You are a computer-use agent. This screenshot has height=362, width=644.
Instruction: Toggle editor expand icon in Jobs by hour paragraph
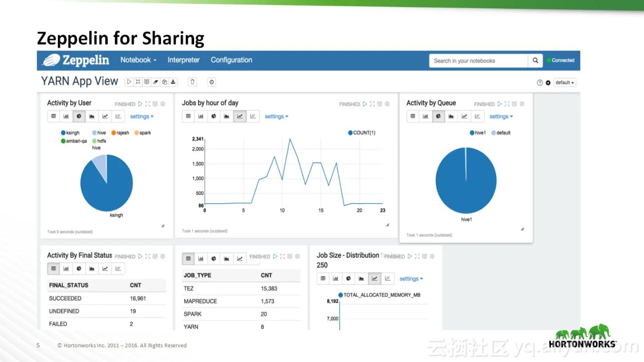(x=372, y=104)
